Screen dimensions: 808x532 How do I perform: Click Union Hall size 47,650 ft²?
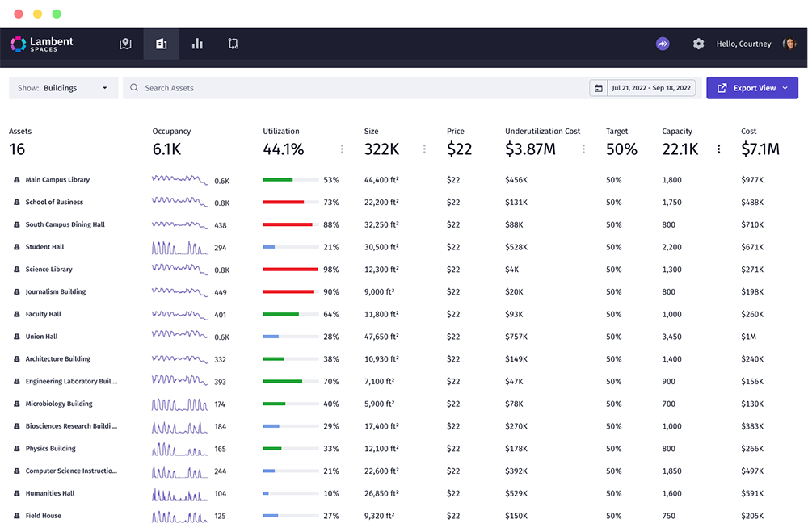[382, 337]
